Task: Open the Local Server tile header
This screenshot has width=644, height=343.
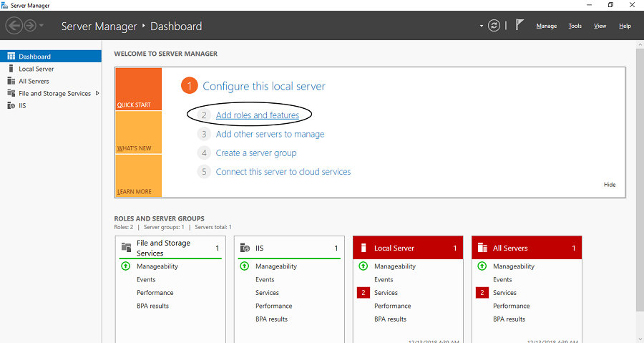Action: [408, 248]
